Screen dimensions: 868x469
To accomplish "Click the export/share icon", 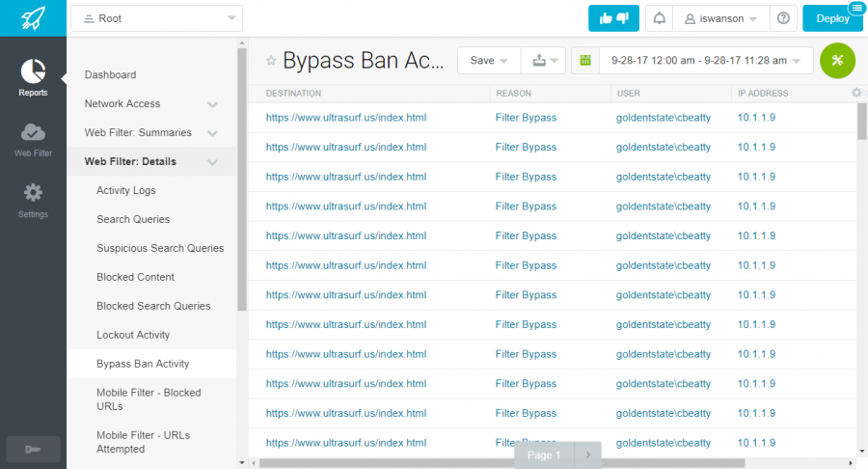I will tap(544, 61).
